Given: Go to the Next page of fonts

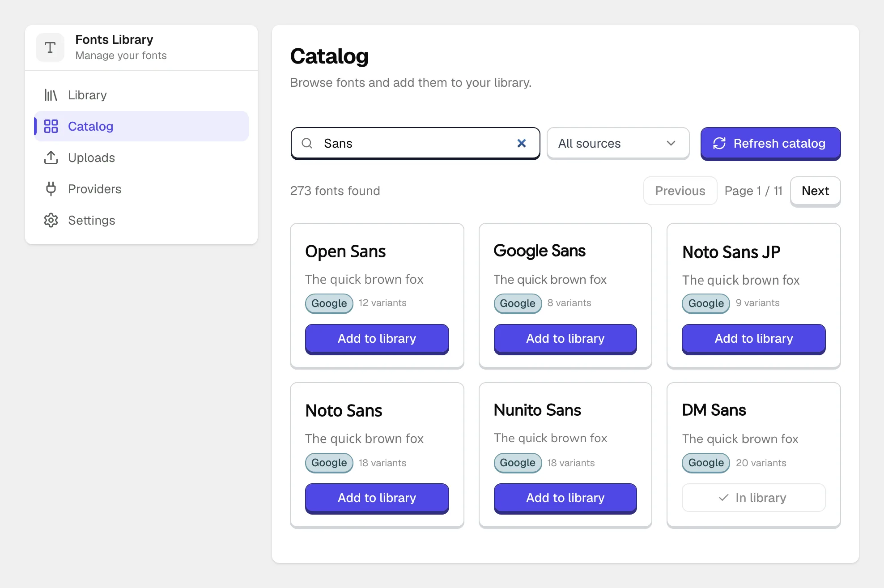Looking at the screenshot, I should pyautogui.click(x=815, y=191).
